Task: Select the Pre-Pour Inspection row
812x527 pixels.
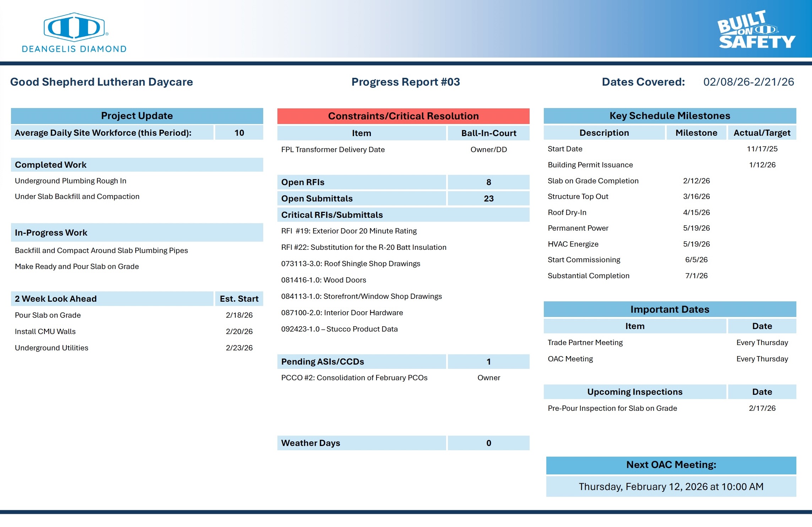Action: pos(612,408)
